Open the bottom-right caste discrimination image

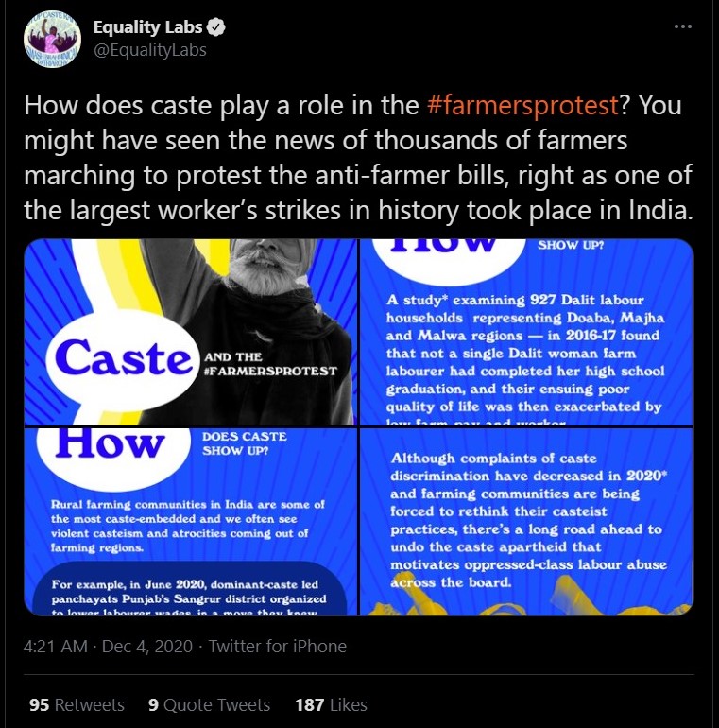(x=527, y=523)
